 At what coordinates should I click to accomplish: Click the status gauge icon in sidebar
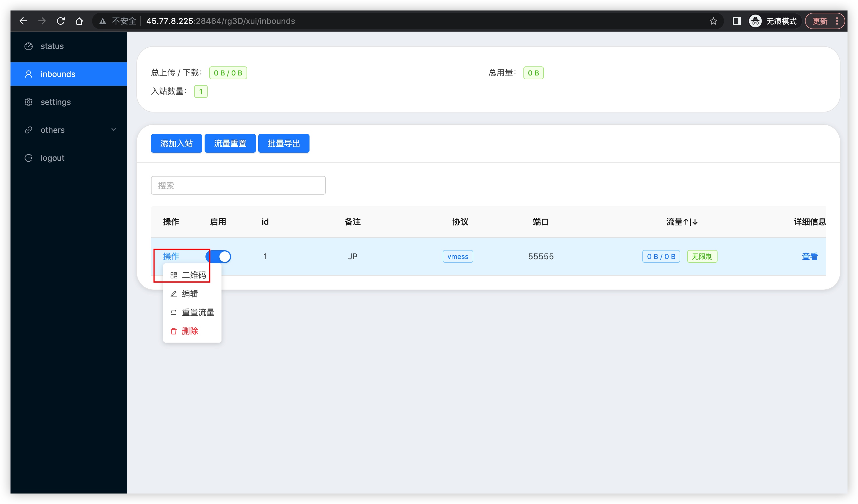pyautogui.click(x=29, y=46)
